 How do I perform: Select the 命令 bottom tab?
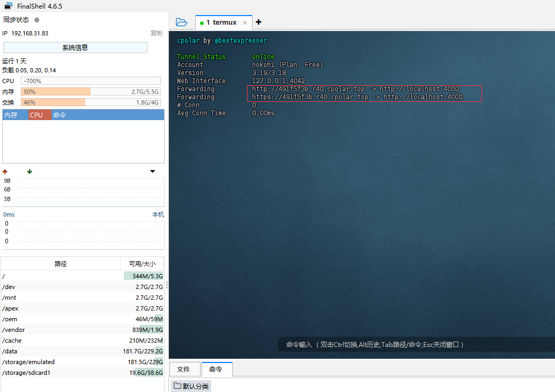click(216, 369)
